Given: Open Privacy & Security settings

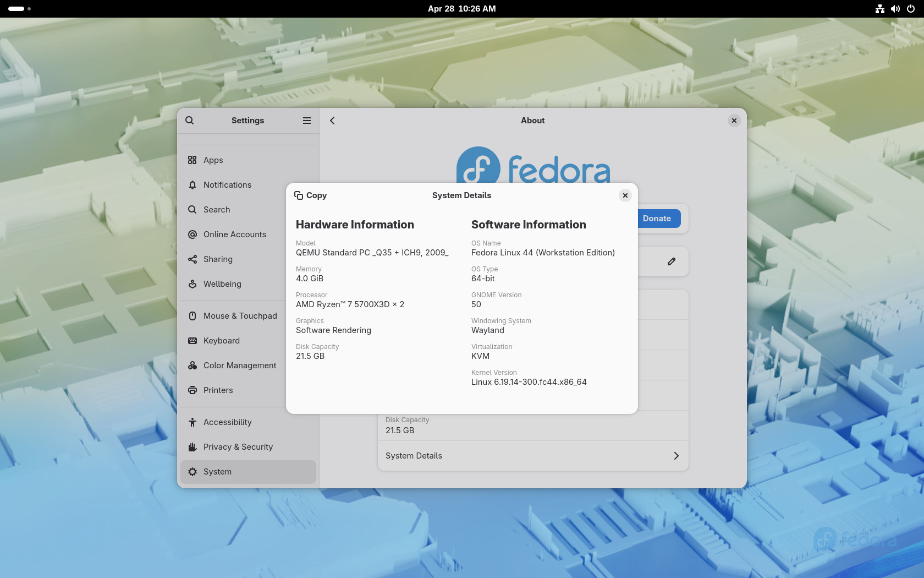Looking at the screenshot, I should pos(238,447).
